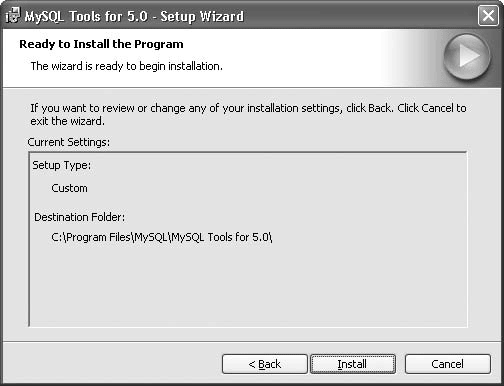Click the 'Setup Type:' label
Viewport: 504px width, 386px height.
pyautogui.click(x=62, y=165)
